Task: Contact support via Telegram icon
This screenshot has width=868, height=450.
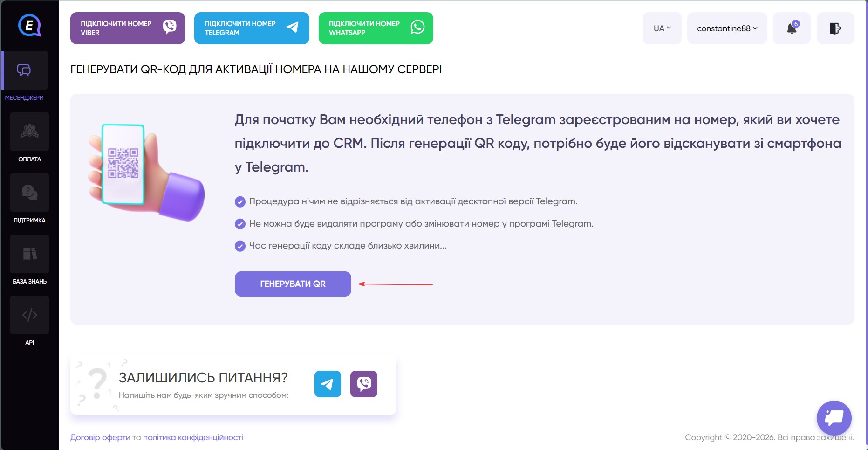Action: tap(328, 384)
